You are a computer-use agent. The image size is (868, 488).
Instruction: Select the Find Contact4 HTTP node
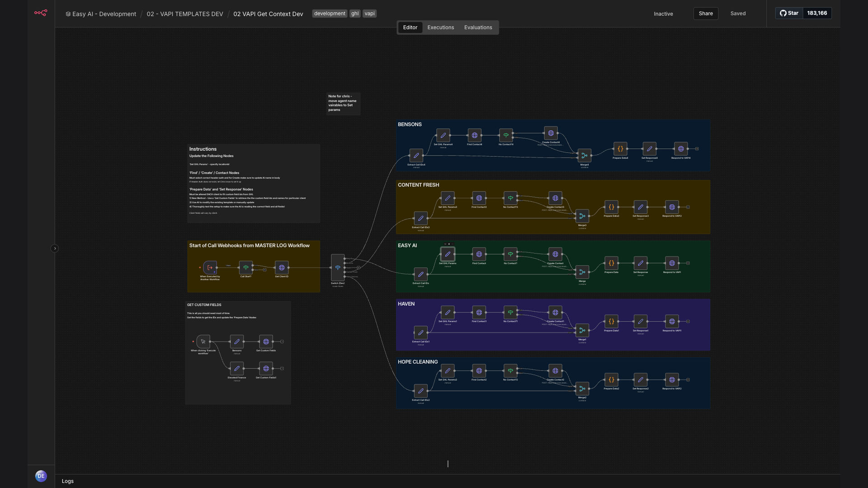pos(475,135)
